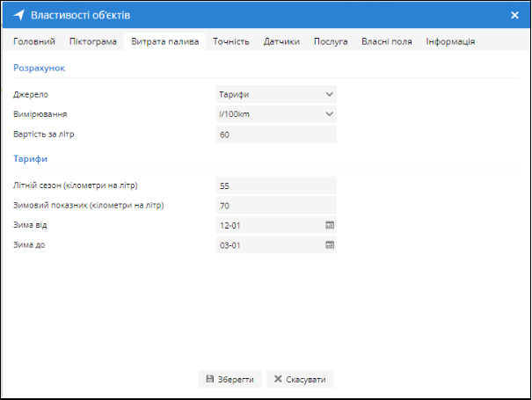The height and width of the screenshot is (400, 532).
Task: Click the Скасувати button
Action: click(300, 379)
